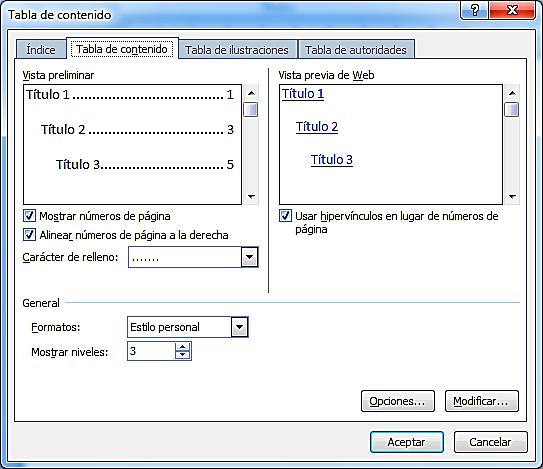Decrease Mostrar niveles with spinner down arrow
This screenshot has width=543, height=469.
click(183, 355)
